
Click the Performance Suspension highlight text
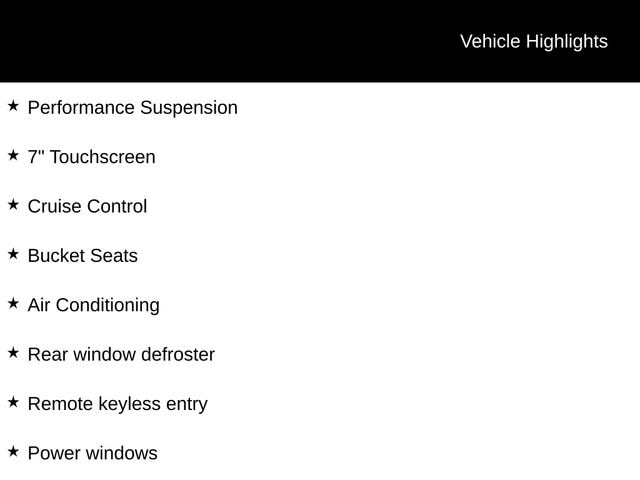pyautogui.click(x=132, y=108)
